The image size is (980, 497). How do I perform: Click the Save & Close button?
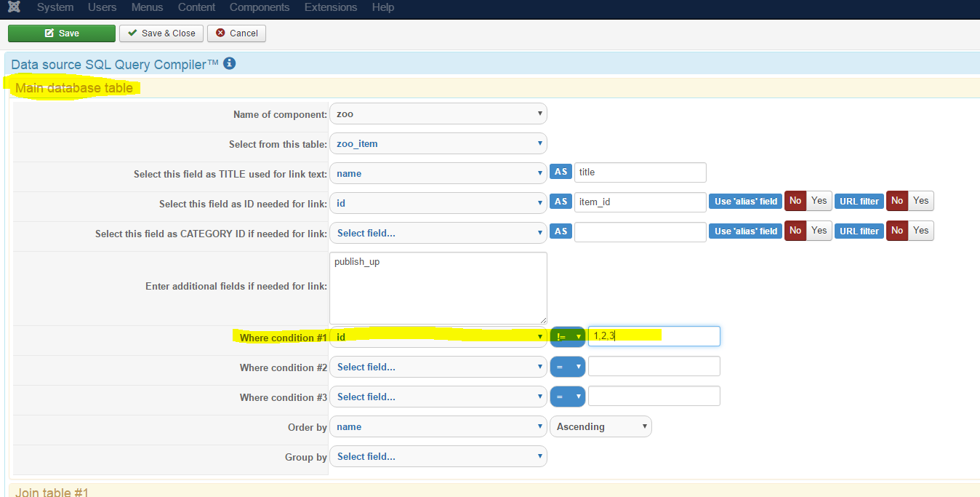[x=161, y=33]
